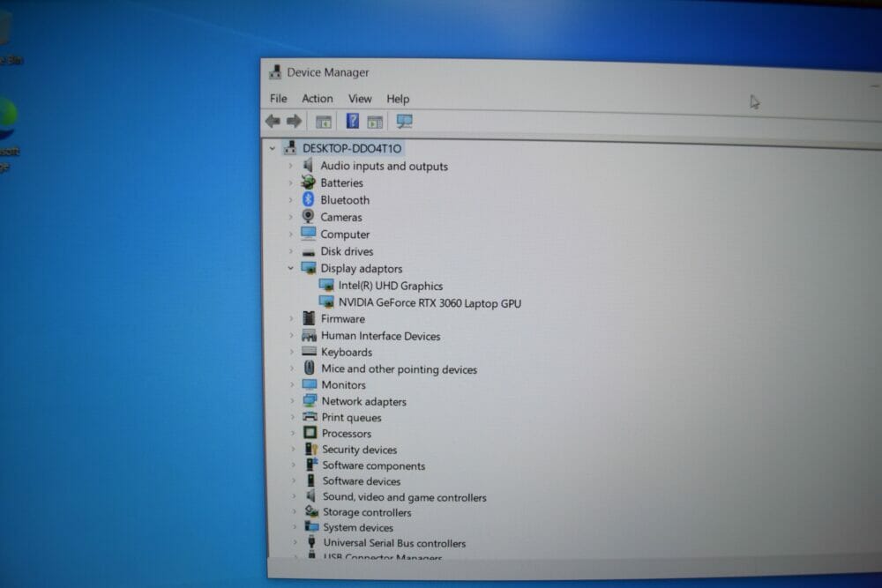Viewport: 882px width, 588px height.
Task: Expand the Audio inputs and outputs arrow
Action: coord(290,166)
